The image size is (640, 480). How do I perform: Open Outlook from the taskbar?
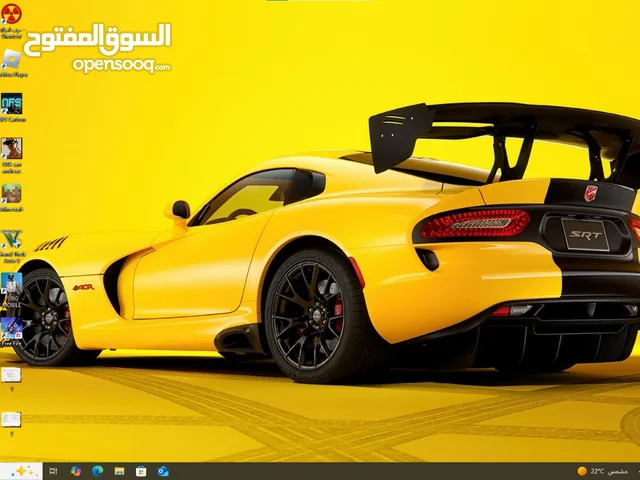click(x=163, y=471)
